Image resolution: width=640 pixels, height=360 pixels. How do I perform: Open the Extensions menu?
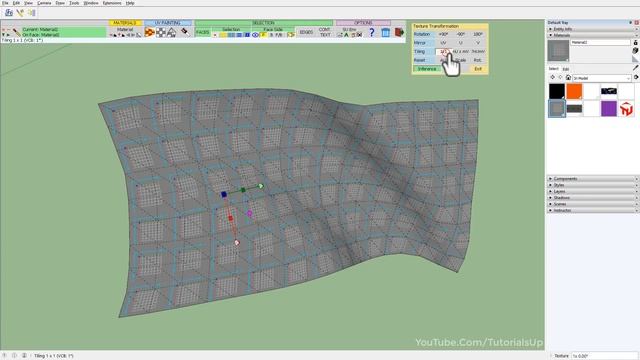point(112,3)
